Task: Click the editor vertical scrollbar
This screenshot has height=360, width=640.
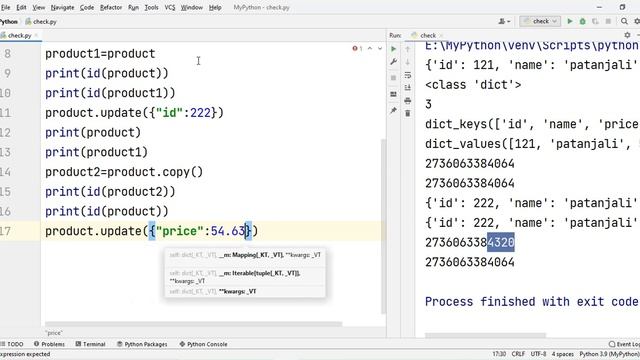Action: (x=383, y=226)
